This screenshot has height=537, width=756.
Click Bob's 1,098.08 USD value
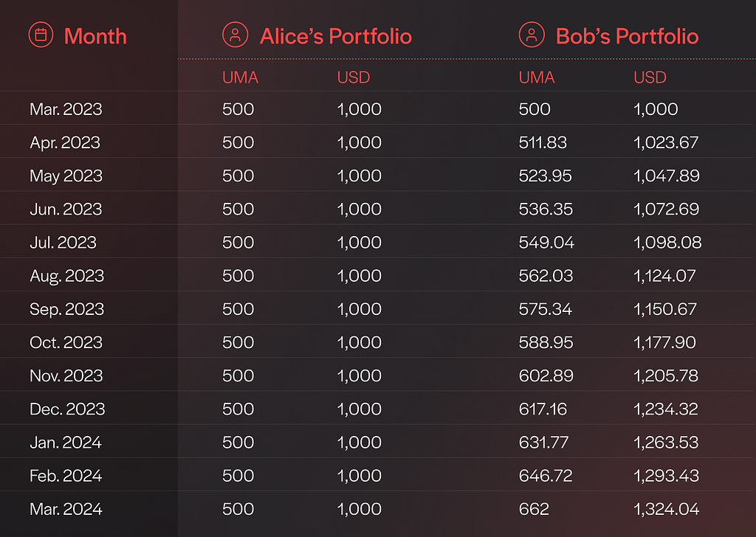click(667, 242)
